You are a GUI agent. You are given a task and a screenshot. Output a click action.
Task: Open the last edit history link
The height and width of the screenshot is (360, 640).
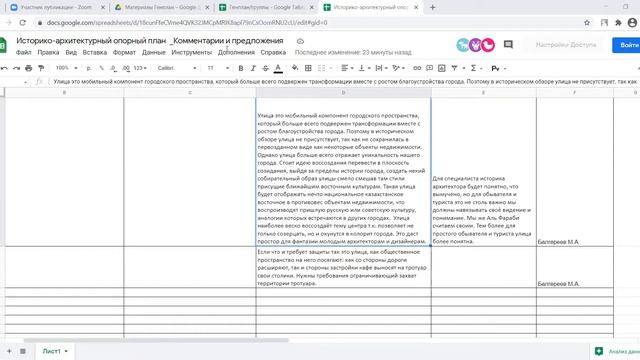point(353,52)
